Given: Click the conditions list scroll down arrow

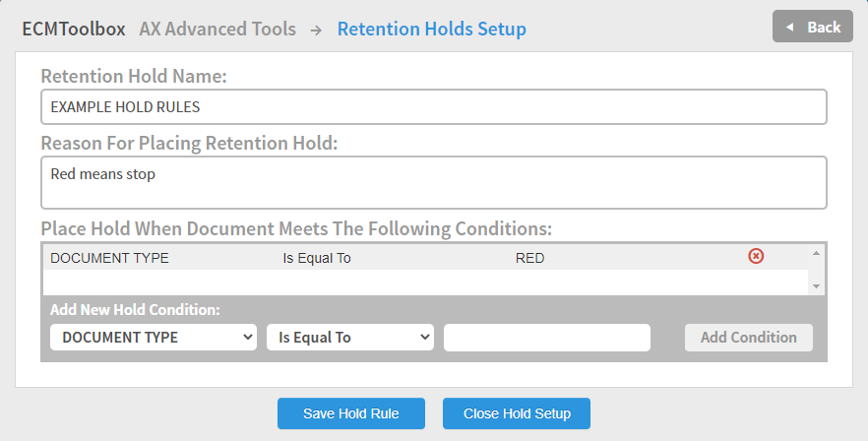Looking at the screenshot, I should (x=816, y=286).
